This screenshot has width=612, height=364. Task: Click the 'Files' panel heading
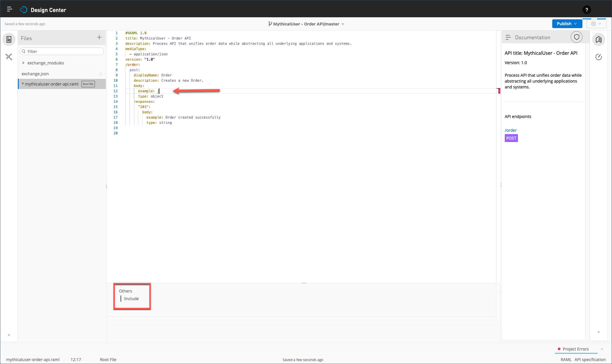[26, 38]
